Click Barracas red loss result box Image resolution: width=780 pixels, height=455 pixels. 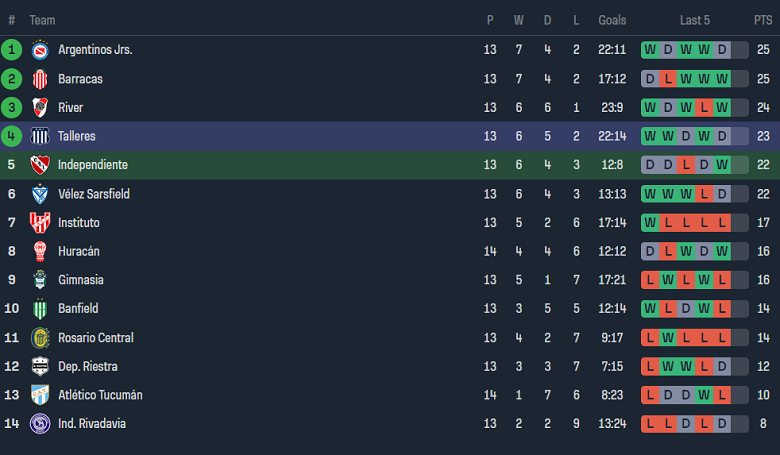click(x=668, y=79)
